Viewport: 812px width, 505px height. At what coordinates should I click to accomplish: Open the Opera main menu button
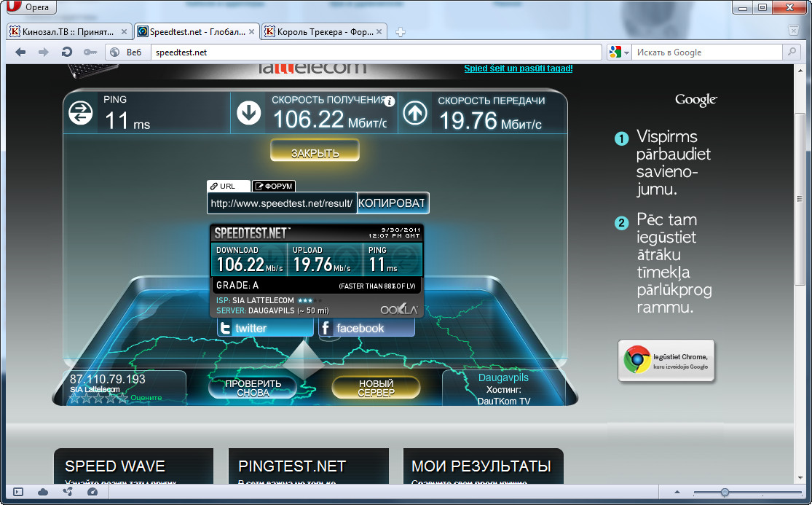point(31,7)
